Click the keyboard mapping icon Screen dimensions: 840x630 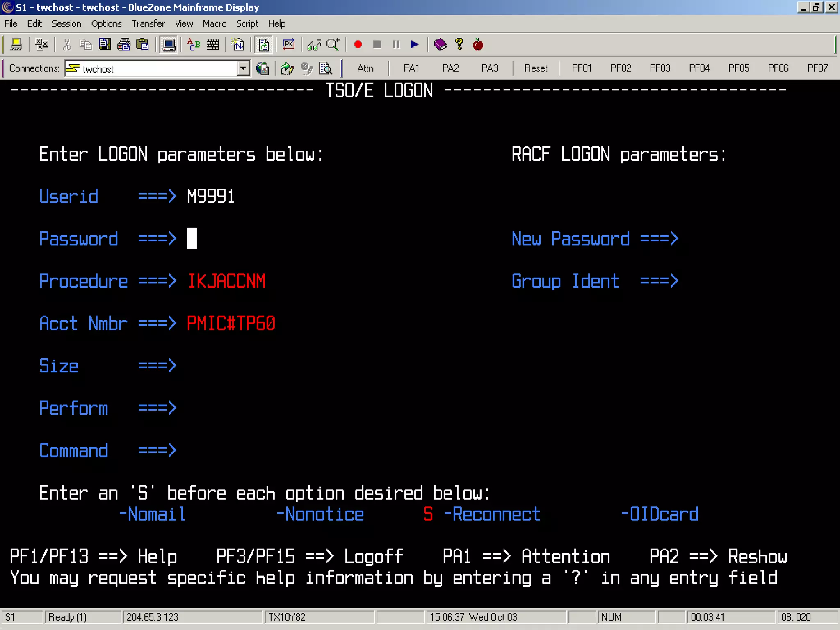[212, 44]
